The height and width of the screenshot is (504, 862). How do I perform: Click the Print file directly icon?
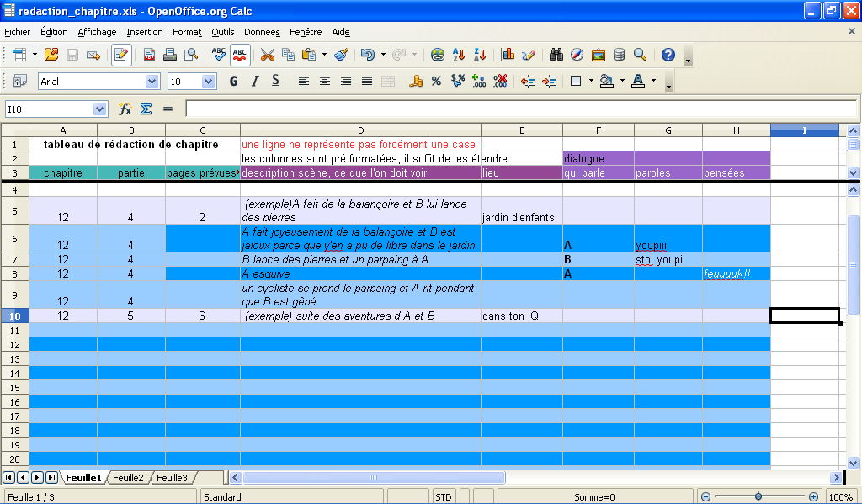(x=170, y=55)
